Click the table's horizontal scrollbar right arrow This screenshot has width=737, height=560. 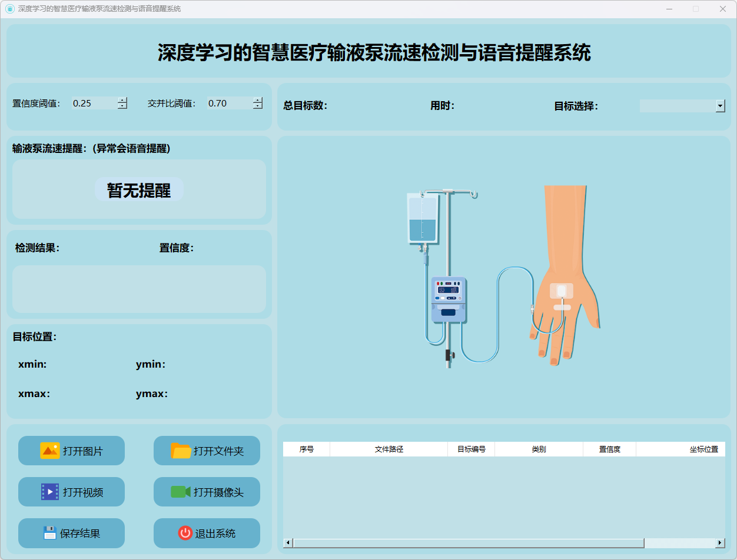click(x=720, y=542)
